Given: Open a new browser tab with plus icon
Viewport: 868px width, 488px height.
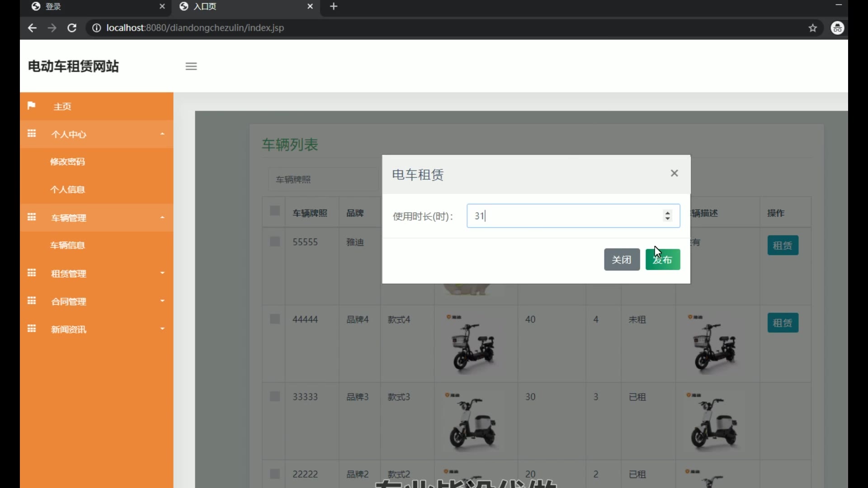Looking at the screenshot, I should click(334, 6).
